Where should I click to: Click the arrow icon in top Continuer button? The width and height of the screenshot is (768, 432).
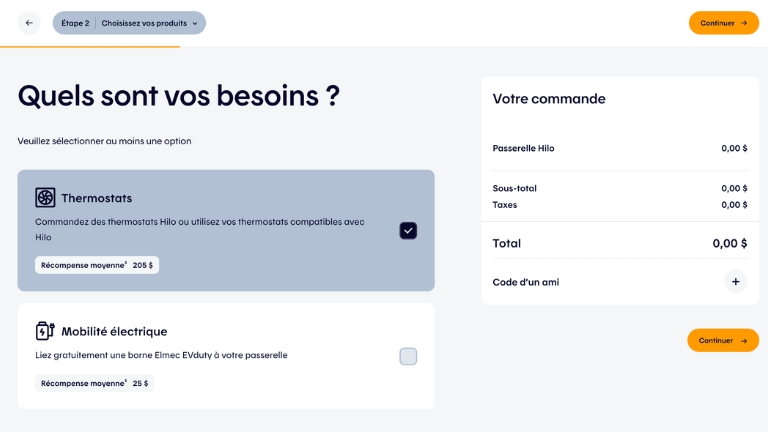pos(744,23)
